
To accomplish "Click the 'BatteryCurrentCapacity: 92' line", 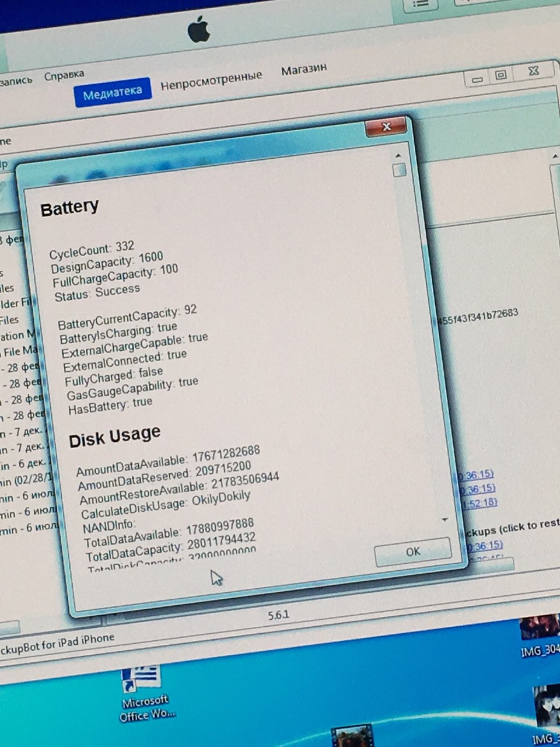I will [127, 316].
